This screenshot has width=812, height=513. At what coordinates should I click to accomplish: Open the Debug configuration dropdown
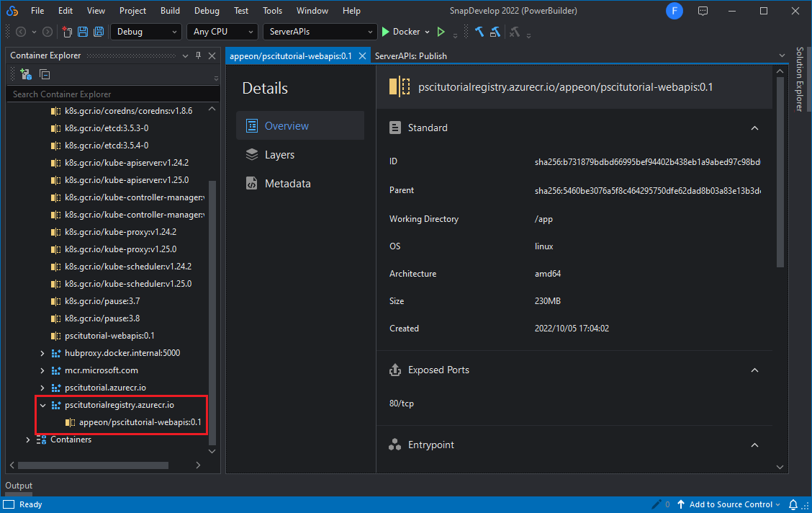pyautogui.click(x=146, y=32)
